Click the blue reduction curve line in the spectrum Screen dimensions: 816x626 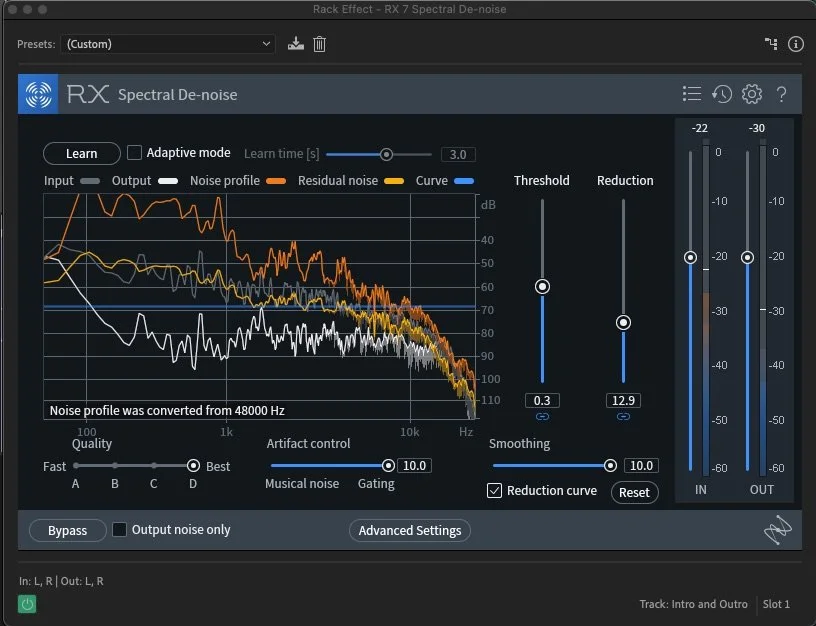pos(260,308)
